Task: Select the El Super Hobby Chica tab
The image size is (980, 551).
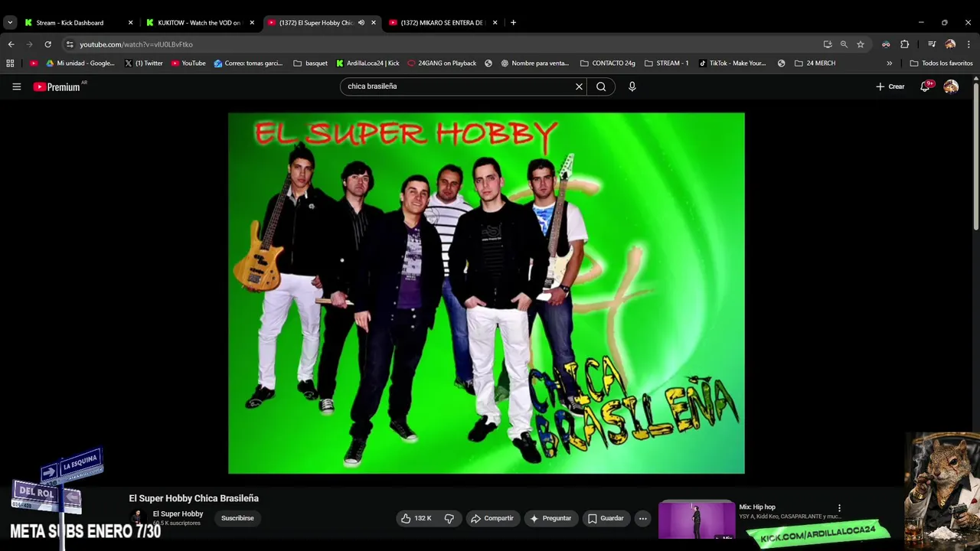Action: point(315,23)
